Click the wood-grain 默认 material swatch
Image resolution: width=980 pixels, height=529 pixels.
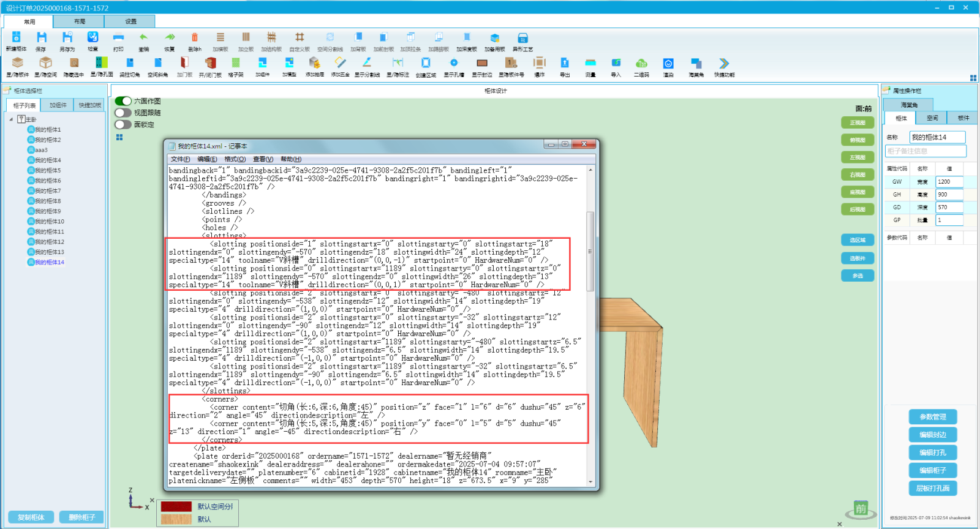coord(176,519)
